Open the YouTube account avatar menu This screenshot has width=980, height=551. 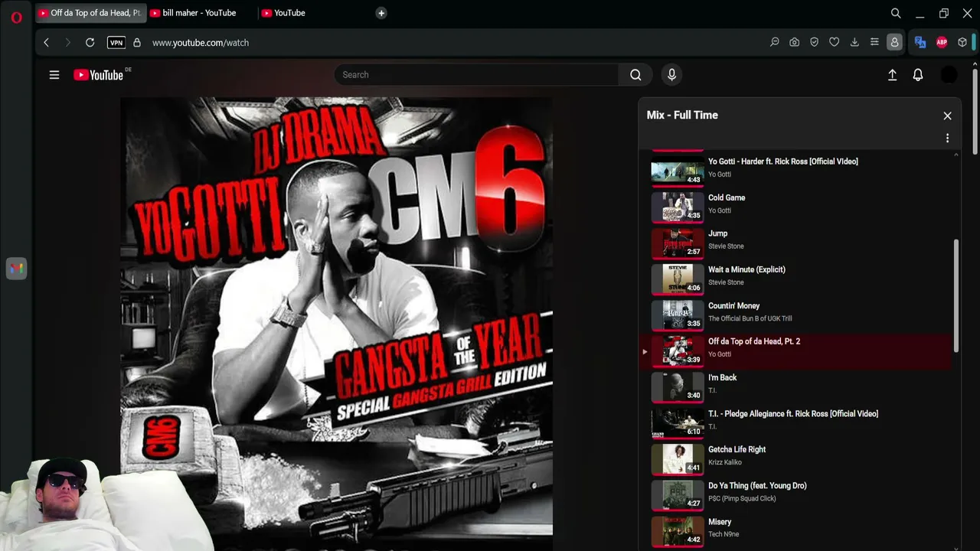pyautogui.click(x=949, y=75)
